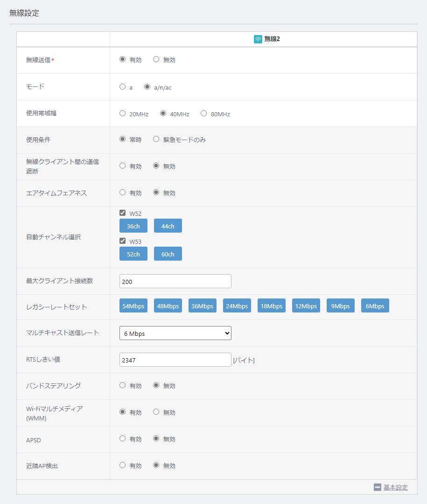Click the minus icon beside 基本設定
The height and width of the screenshot is (504, 427).
coord(378,487)
